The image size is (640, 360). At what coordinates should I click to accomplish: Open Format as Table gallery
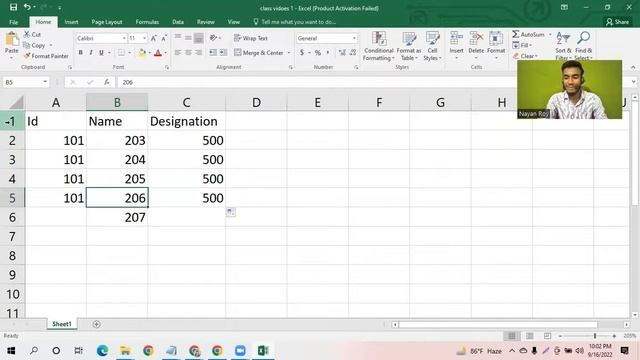pyautogui.click(x=409, y=46)
